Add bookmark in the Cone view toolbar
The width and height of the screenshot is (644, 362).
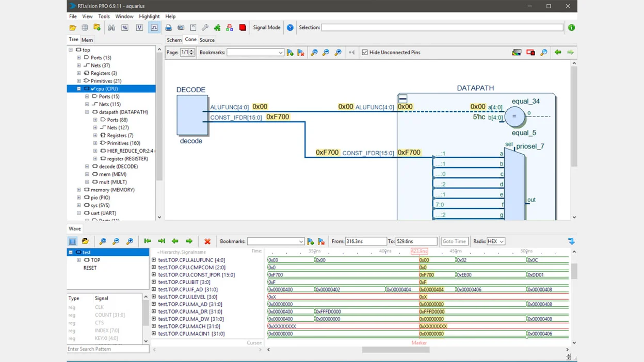coord(290,53)
